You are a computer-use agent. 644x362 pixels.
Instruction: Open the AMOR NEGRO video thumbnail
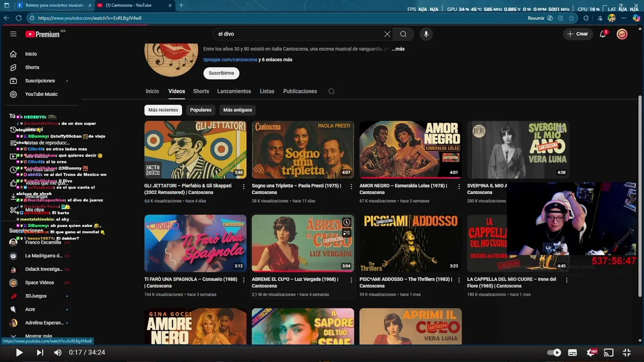[410, 149]
